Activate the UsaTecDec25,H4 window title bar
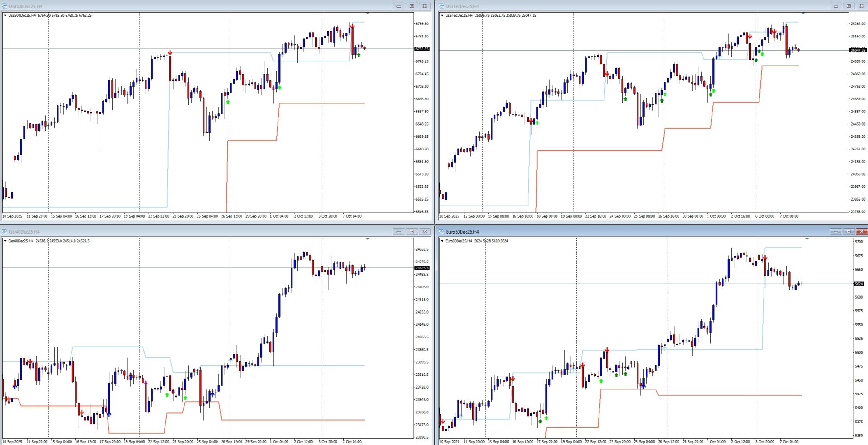The height and width of the screenshot is (445, 868). 633,6
